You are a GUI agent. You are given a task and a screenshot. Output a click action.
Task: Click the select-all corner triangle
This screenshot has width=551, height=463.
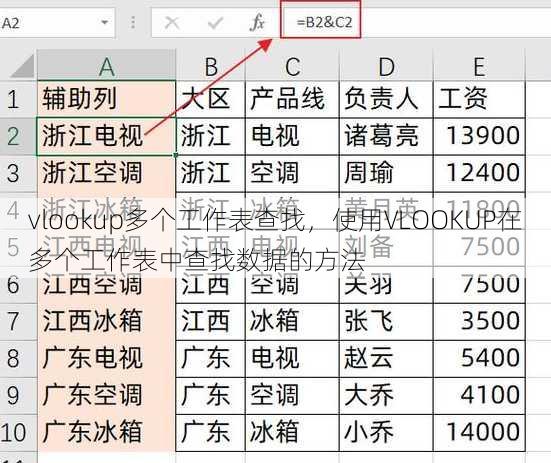[22, 66]
